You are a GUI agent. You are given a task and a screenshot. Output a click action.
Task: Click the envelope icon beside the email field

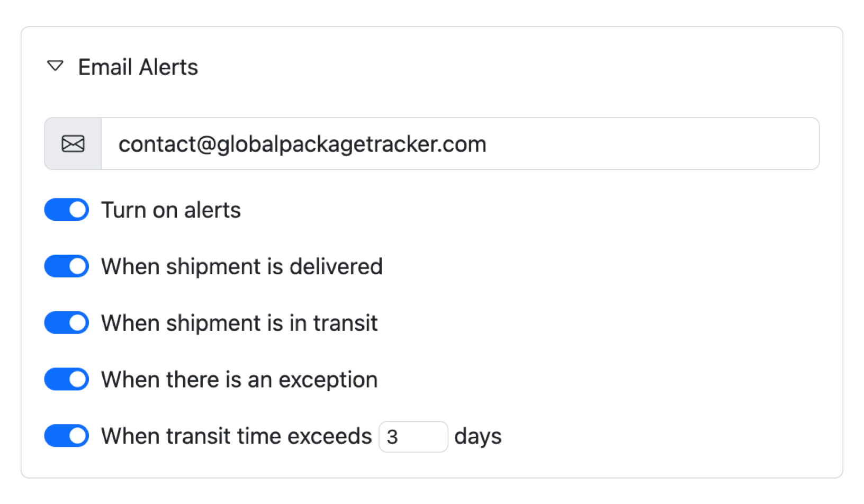tap(73, 144)
